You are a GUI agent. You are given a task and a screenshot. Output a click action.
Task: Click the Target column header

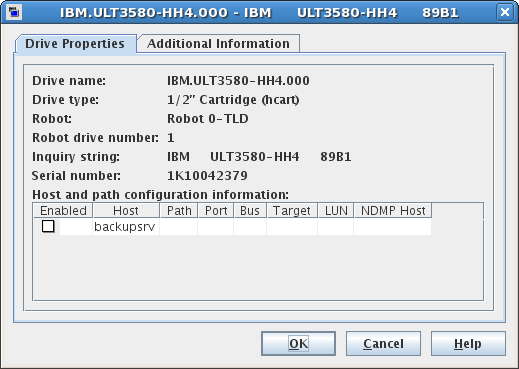292,211
